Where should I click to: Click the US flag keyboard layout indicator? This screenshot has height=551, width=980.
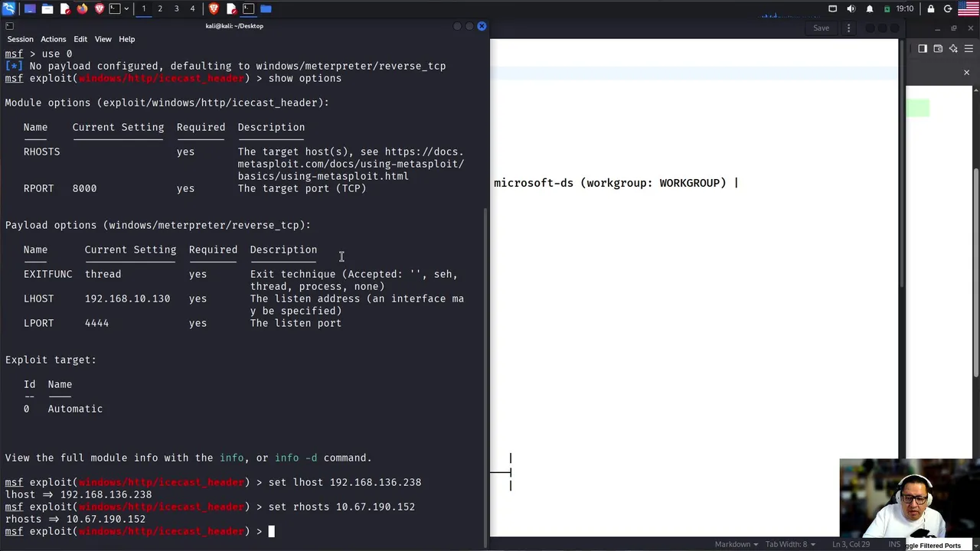(969, 8)
